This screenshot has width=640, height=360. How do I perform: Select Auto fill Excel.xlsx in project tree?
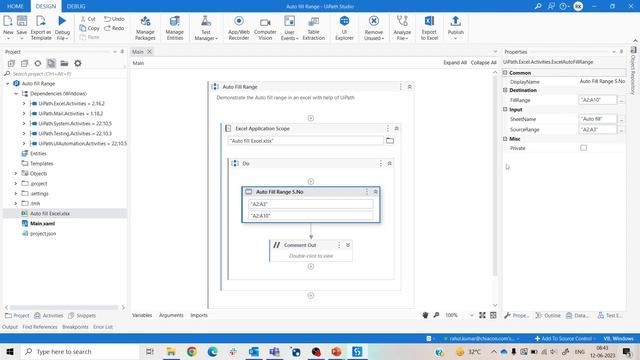coord(49,213)
